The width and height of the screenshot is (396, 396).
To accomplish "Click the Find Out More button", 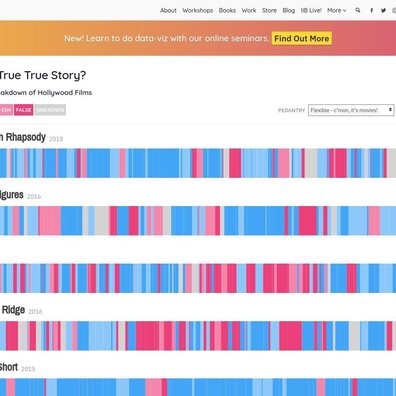I will [x=301, y=38].
